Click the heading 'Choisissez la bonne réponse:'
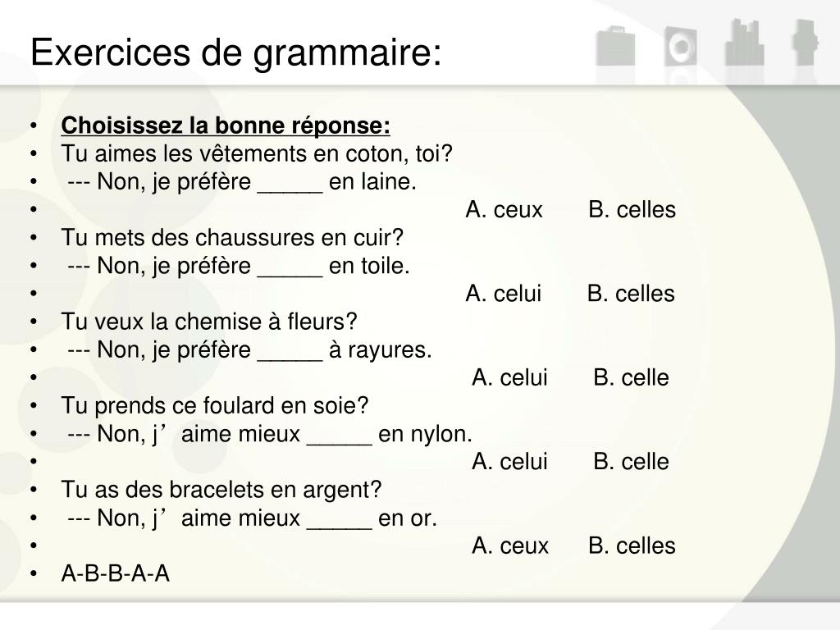The height and width of the screenshot is (630, 840). [226, 126]
